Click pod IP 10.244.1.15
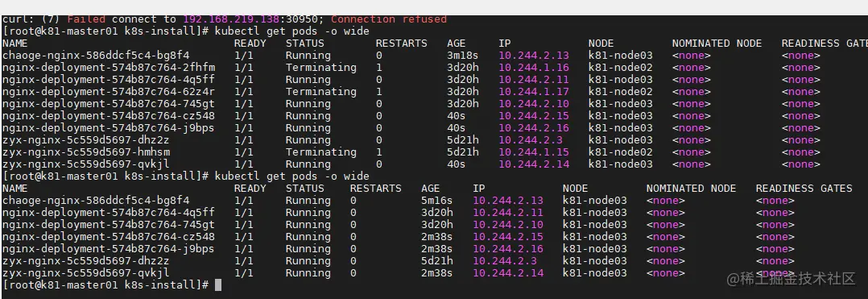This screenshot has width=868, height=299. coord(534,152)
